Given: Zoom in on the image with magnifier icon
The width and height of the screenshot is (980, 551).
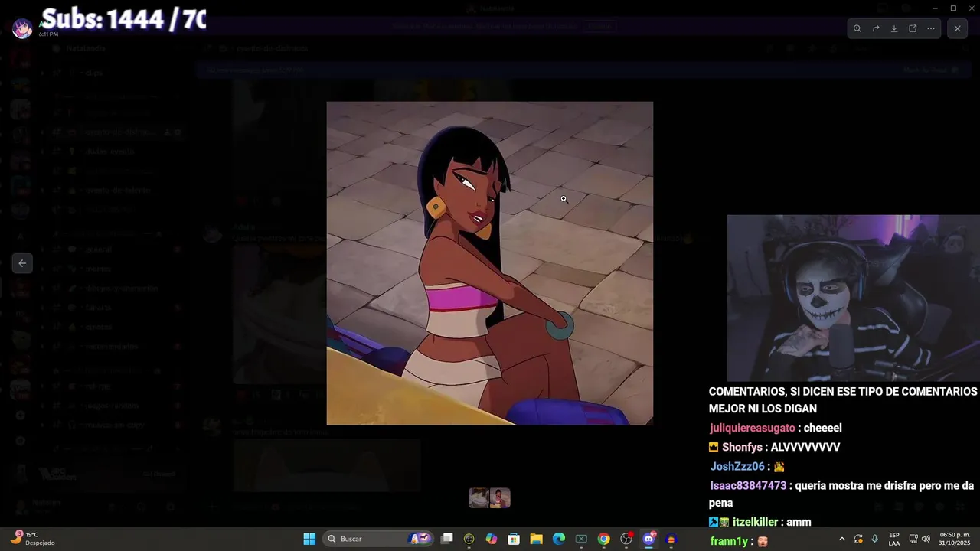Looking at the screenshot, I should pyautogui.click(x=857, y=28).
